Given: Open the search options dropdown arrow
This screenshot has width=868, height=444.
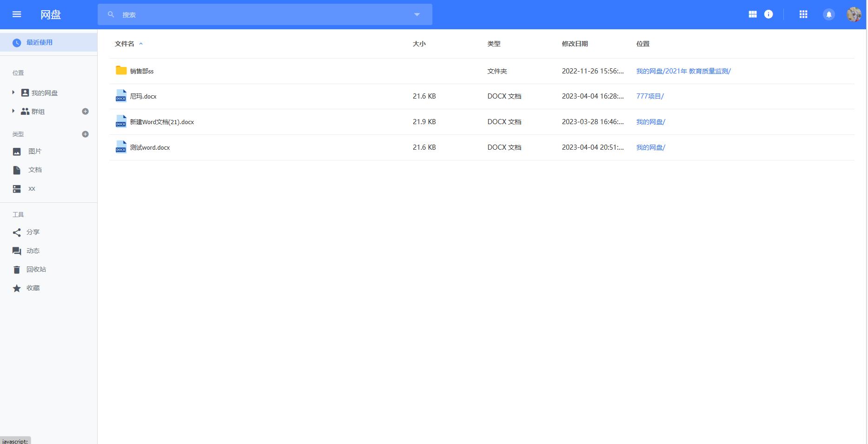Looking at the screenshot, I should pos(417,14).
